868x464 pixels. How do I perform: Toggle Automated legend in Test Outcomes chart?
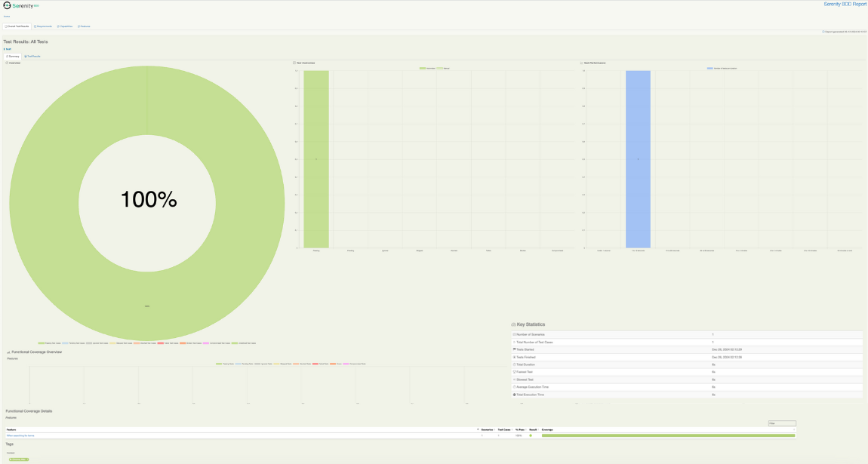[x=428, y=68]
